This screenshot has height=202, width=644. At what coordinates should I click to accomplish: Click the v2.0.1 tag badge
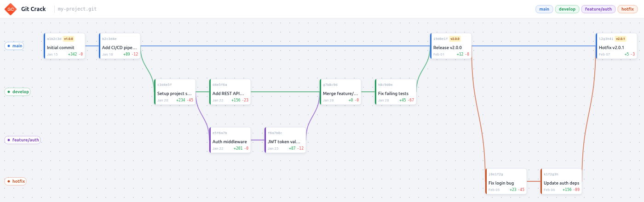coord(621,39)
